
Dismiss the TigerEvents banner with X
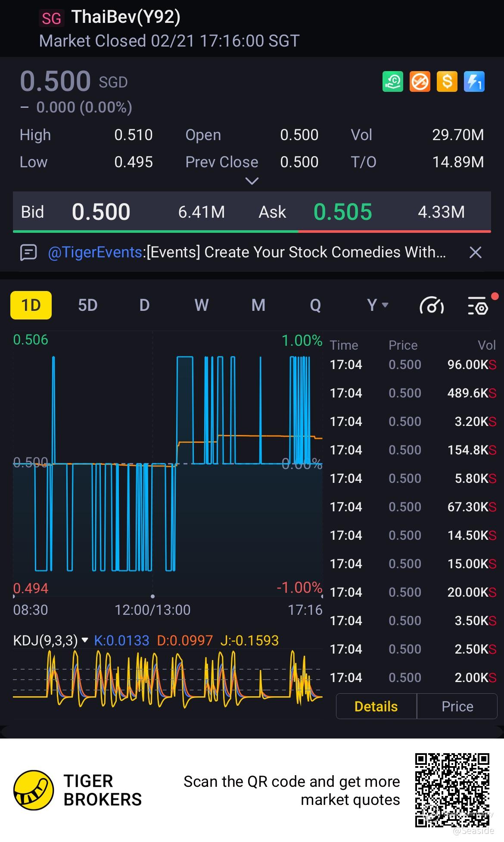pos(475,252)
